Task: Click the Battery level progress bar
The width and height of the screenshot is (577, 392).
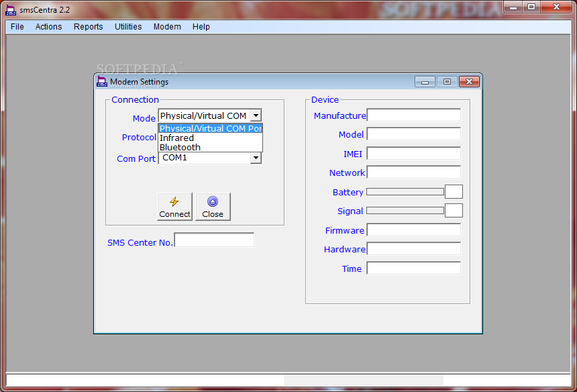Action: point(405,192)
